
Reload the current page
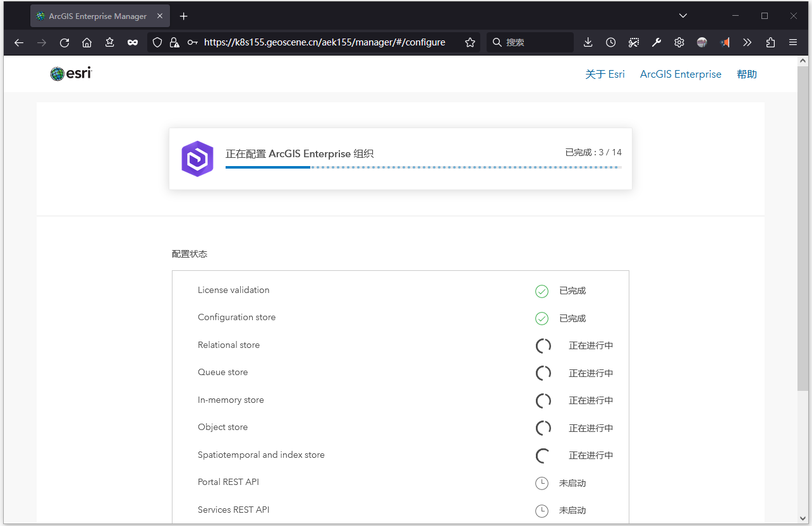point(64,42)
